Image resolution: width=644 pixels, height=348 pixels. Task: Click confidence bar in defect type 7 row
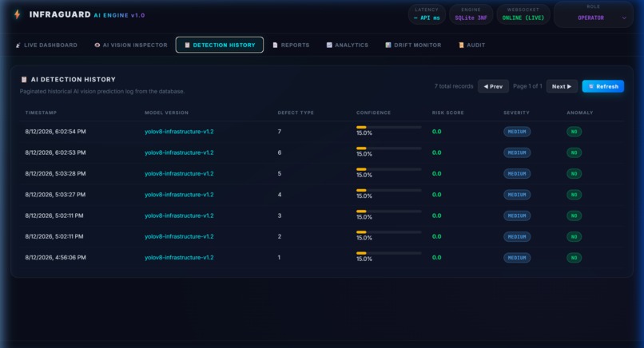pyautogui.click(x=388, y=128)
